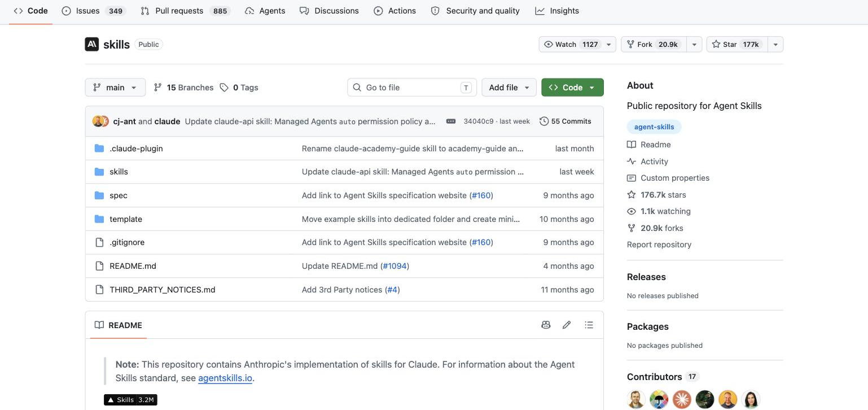Open the README outline list icon
868x410 pixels.
pyautogui.click(x=589, y=325)
